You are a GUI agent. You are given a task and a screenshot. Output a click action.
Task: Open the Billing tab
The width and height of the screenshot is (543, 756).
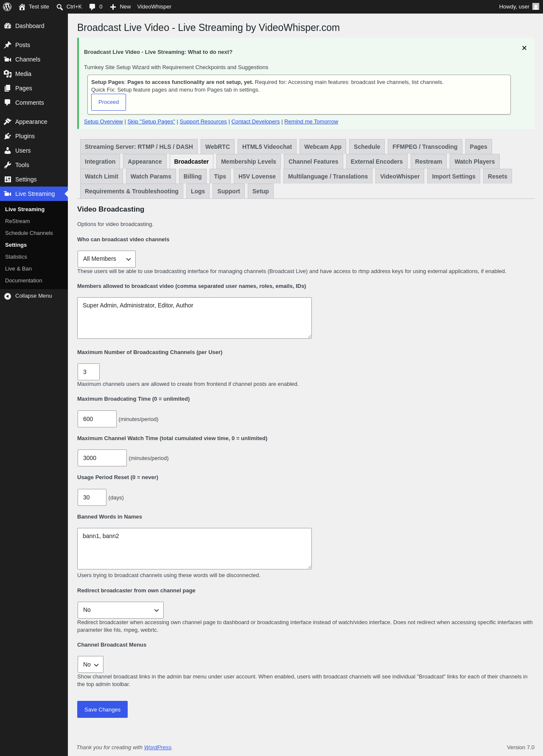193,176
